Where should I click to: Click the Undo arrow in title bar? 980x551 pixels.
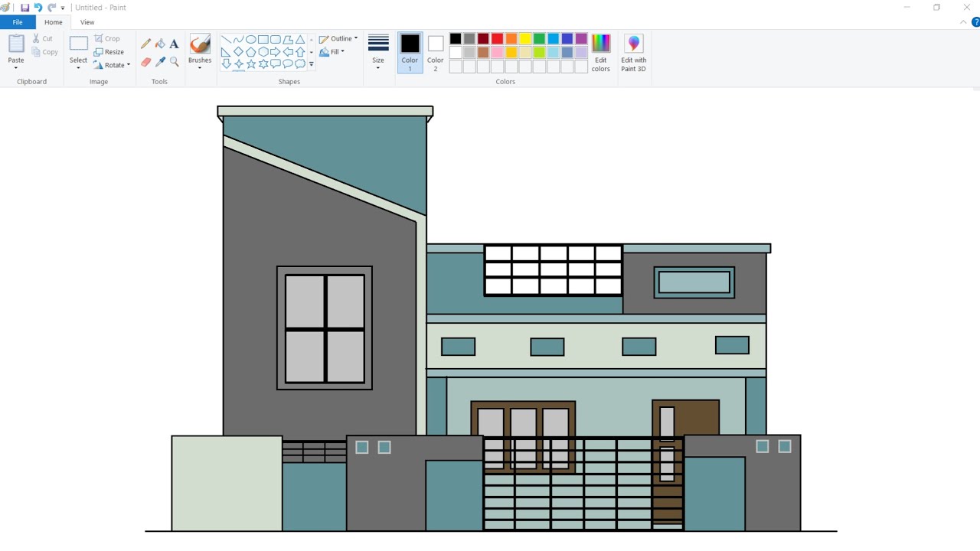pos(38,8)
